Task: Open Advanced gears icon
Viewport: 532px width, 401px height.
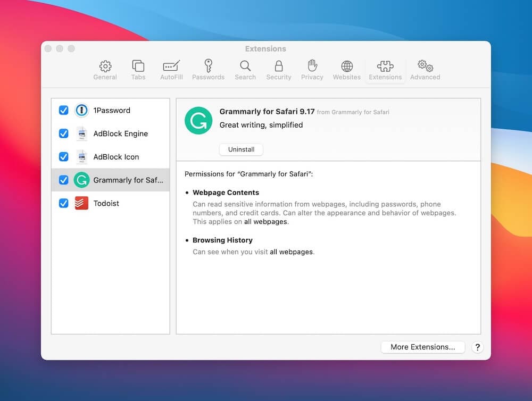Action: pyautogui.click(x=425, y=66)
